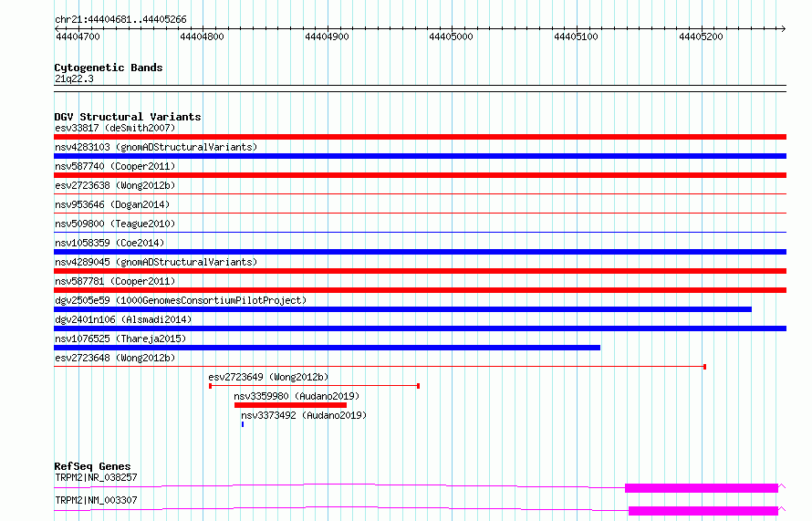Click the esv33817 (deSmith2007) label

[x=115, y=128]
